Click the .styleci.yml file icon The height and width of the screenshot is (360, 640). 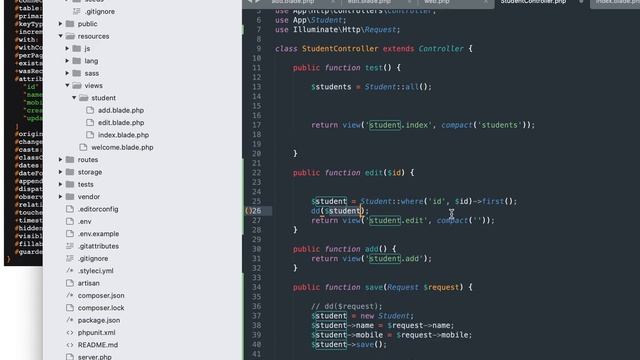coord(70,271)
